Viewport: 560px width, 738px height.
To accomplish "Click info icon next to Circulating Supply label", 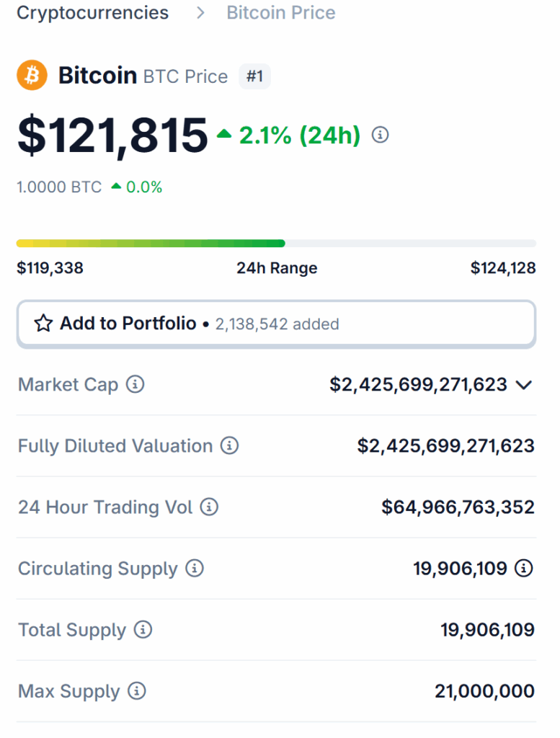I will click(x=195, y=569).
